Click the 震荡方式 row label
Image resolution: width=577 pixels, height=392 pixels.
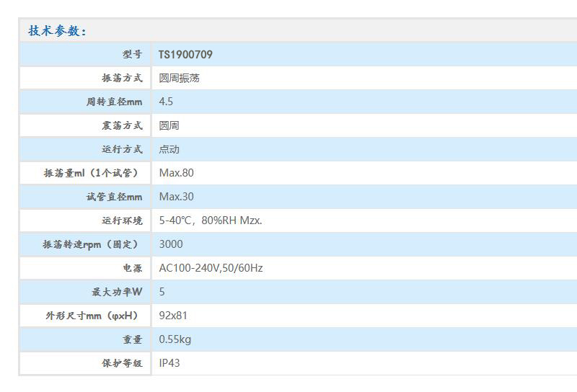[122, 125]
